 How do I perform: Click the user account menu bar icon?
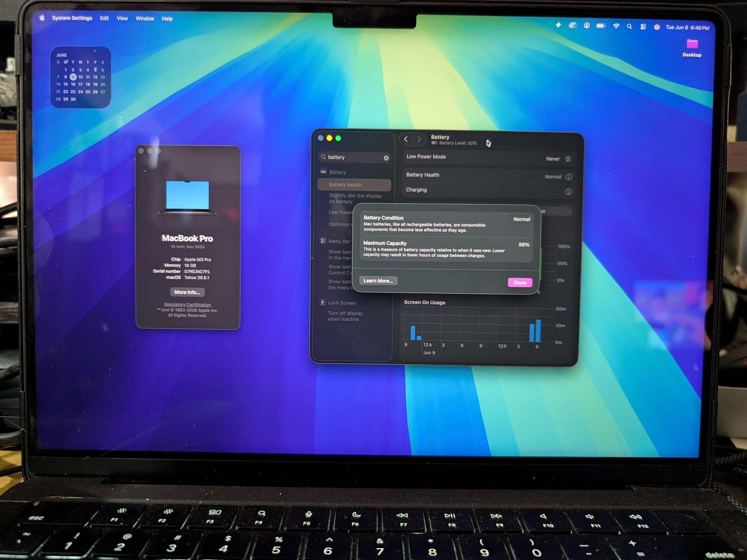[587, 26]
